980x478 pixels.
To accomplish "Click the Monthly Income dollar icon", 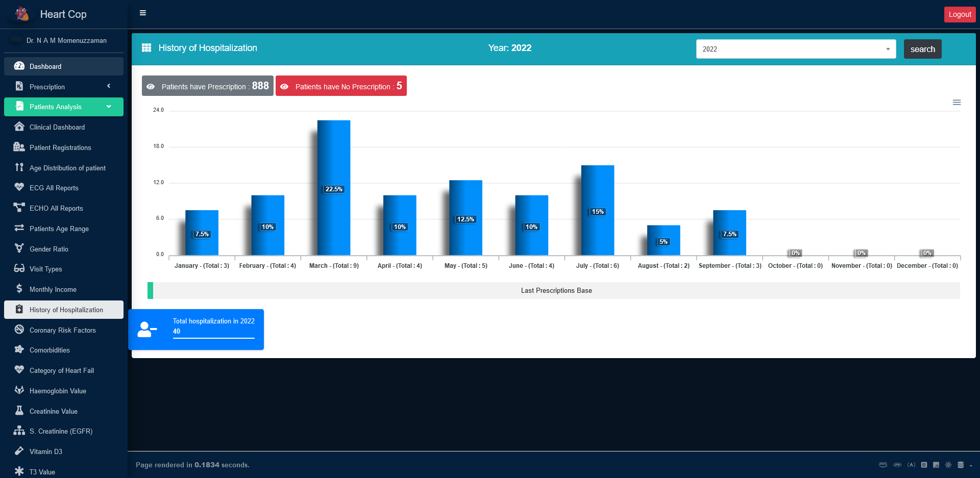I will tap(19, 289).
